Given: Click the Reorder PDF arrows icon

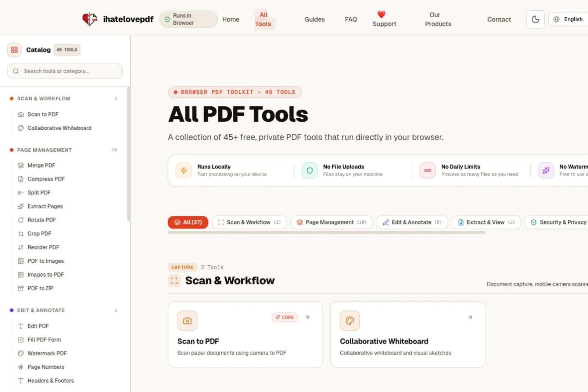Looking at the screenshot, I should [21, 247].
